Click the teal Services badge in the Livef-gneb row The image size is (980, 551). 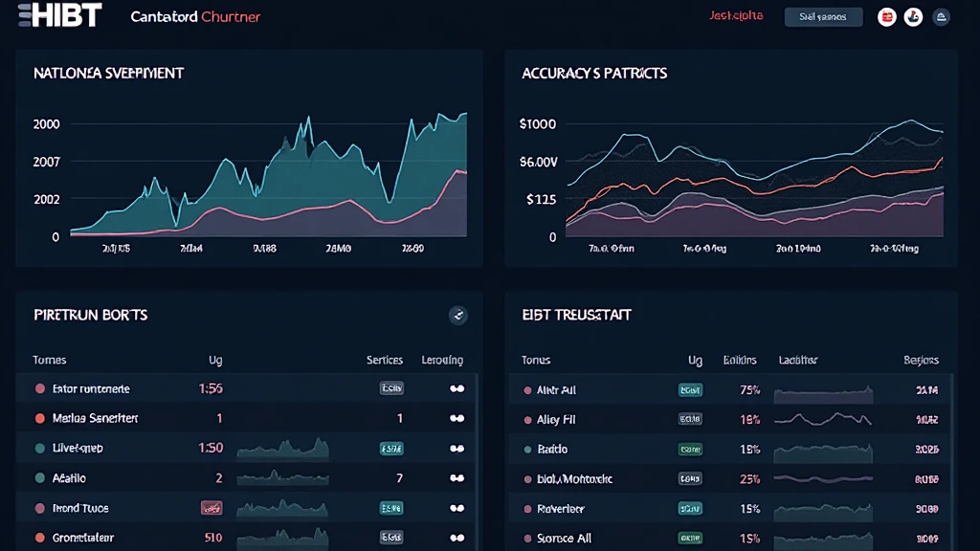(390, 449)
